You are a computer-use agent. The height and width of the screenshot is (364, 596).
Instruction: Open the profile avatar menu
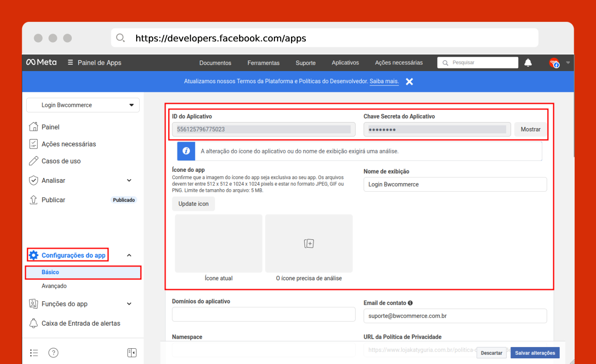click(x=554, y=63)
